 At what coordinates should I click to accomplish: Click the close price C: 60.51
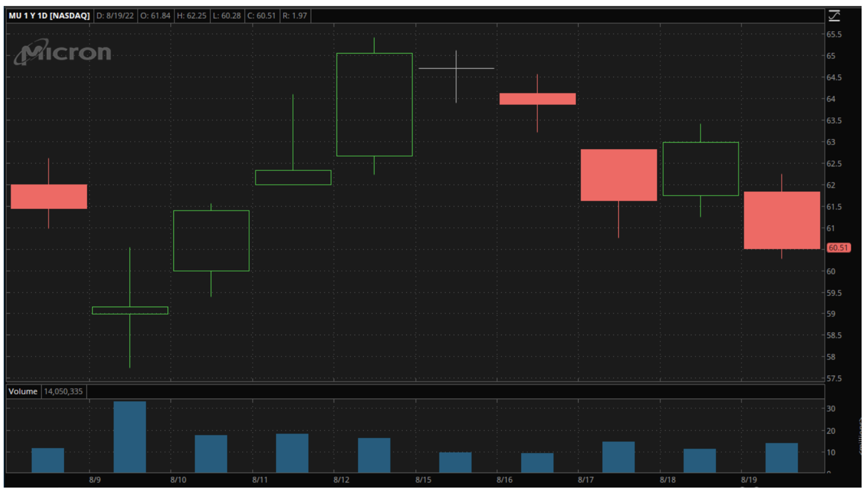coord(262,16)
